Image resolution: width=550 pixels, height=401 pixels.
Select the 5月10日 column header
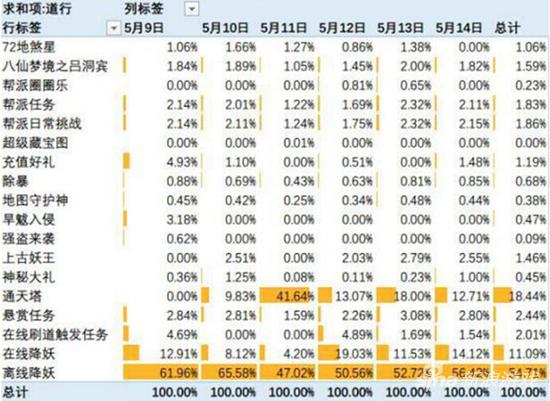click(225, 28)
